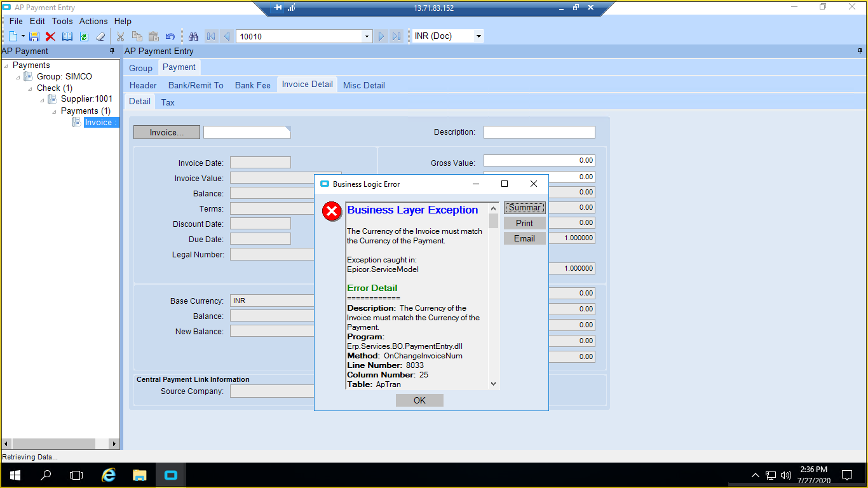Click the Description input field
868x488 pixels.
[539, 132]
